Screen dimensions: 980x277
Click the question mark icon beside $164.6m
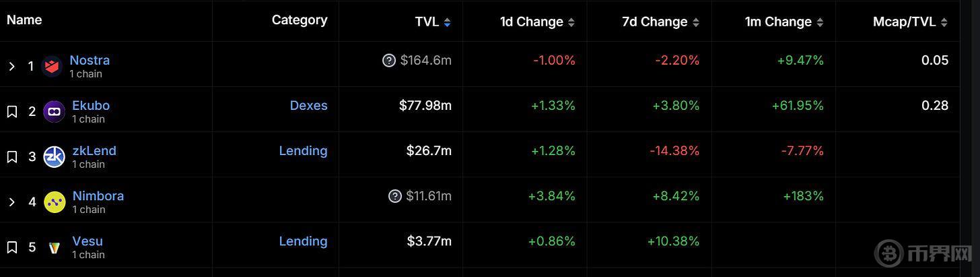point(388,61)
